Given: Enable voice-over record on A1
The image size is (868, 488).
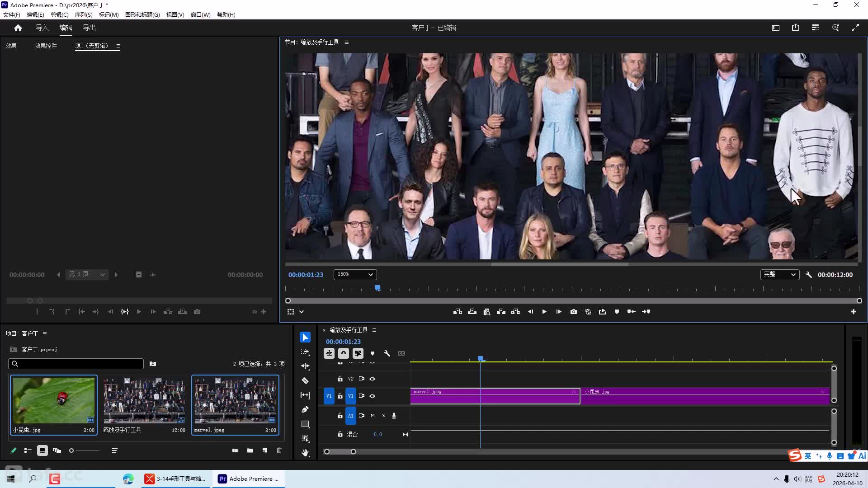Looking at the screenshot, I should pyautogui.click(x=394, y=416).
